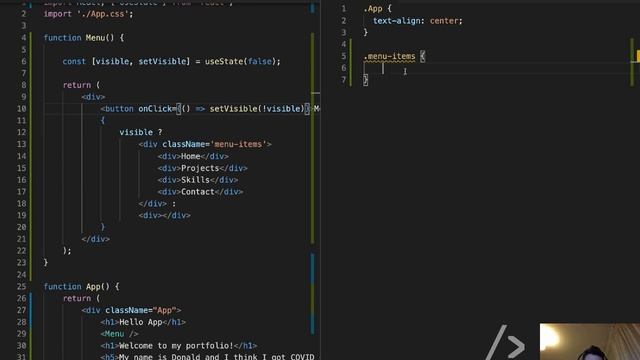Click 'Welcome to my portfolio!' heading line
Screen dimensions: 640x360
point(178,346)
